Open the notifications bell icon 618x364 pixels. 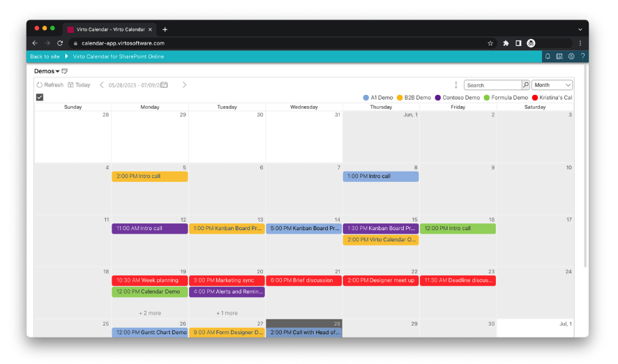click(548, 56)
